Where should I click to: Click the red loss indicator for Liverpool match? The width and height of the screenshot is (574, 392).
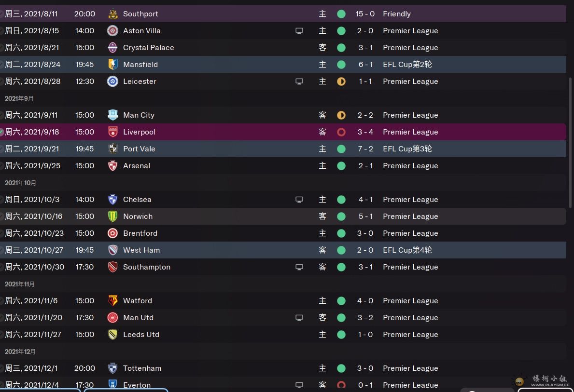click(341, 132)
